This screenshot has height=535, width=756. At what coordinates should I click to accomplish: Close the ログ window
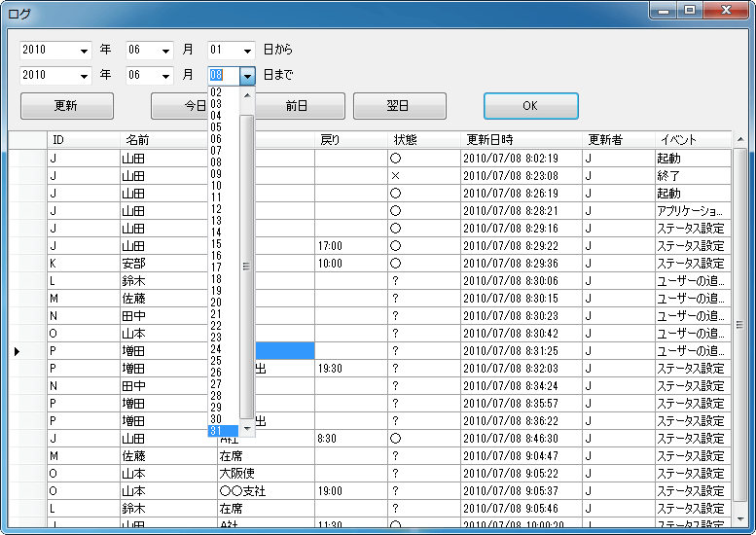726,10
